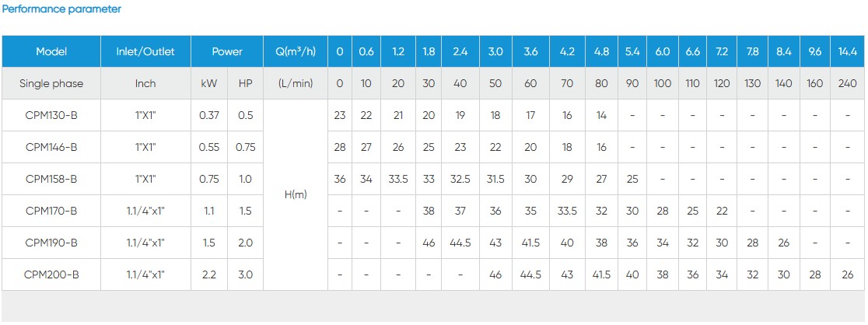Select the CPM146-B model cell
The height and width of the screenshot is (325, 868).
point(51,147)
